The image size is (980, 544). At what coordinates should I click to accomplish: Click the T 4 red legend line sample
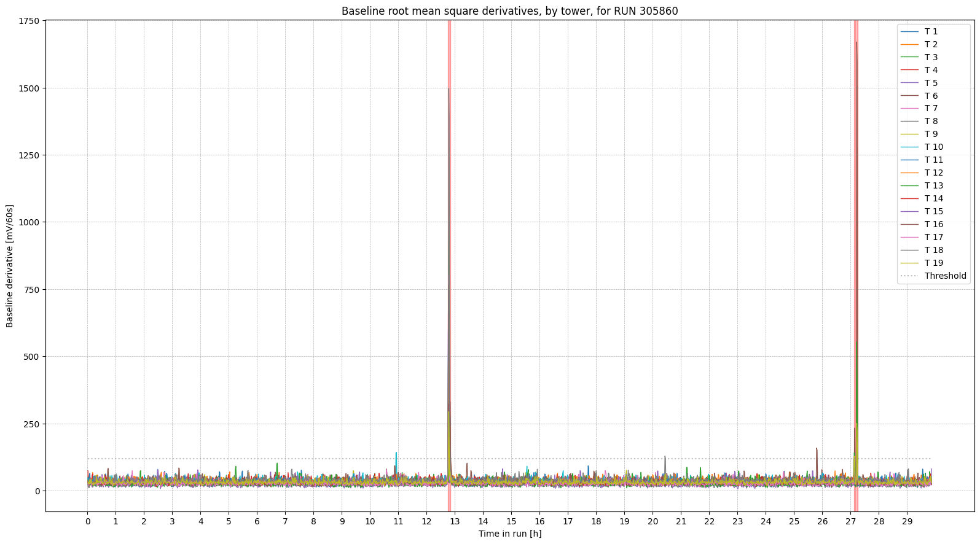point(909,70)
